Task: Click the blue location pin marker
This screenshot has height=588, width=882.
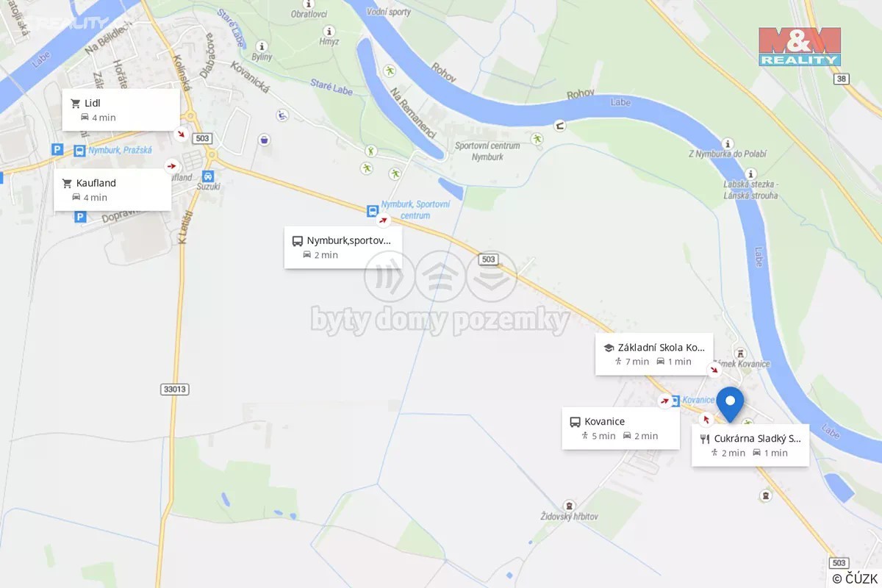Action: pyautogui.click(x=730, y=404)
